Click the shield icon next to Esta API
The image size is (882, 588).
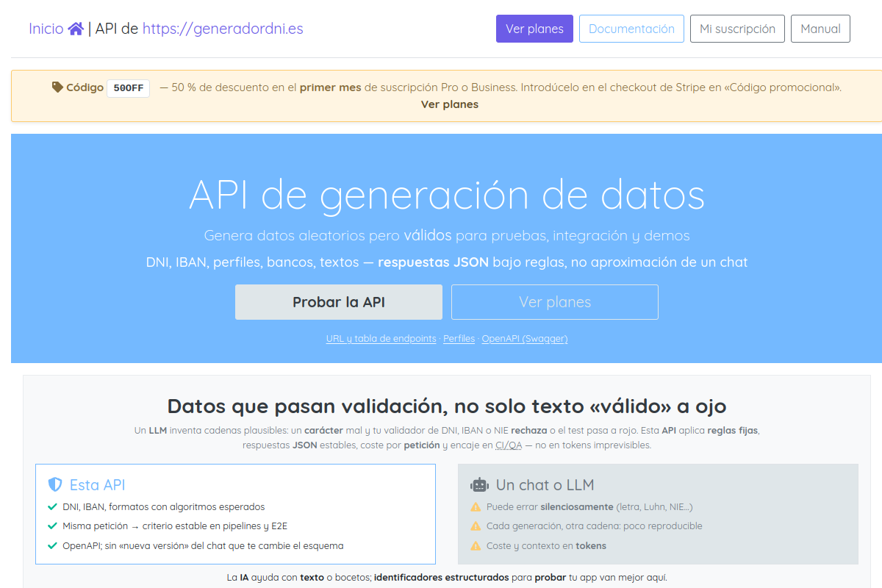point(55,485)
